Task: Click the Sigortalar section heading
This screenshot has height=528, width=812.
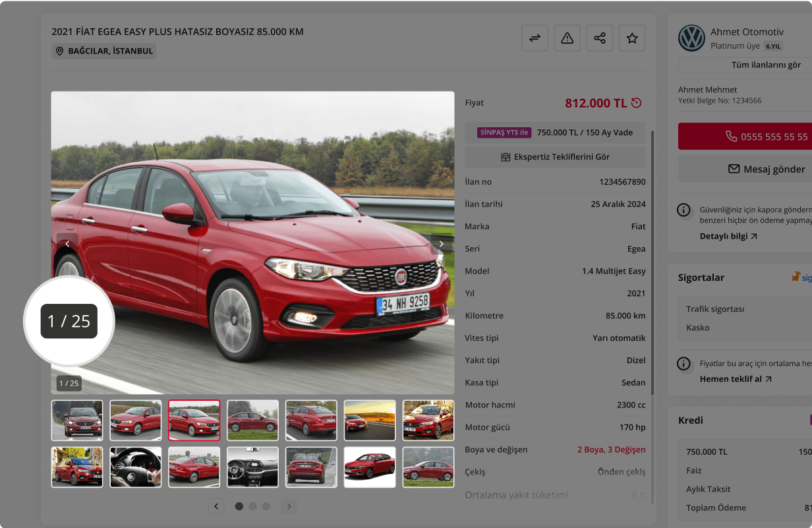Action: [x=701, y=278]
